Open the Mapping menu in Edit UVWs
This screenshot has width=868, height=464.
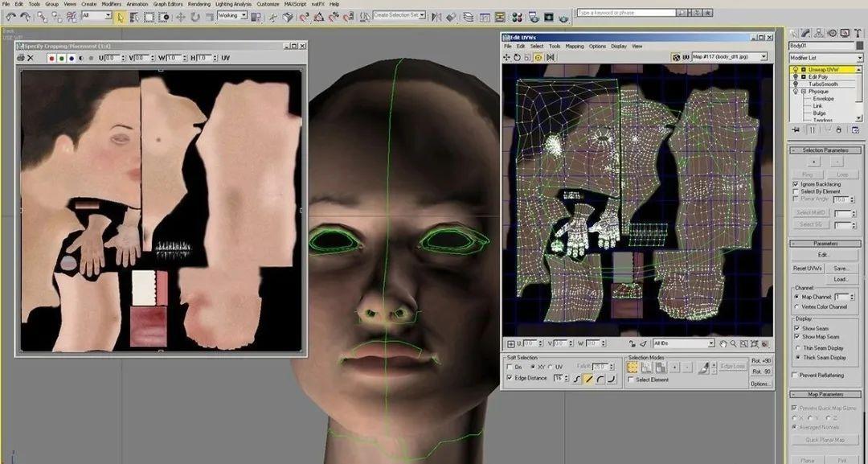(x=574, y=47)
